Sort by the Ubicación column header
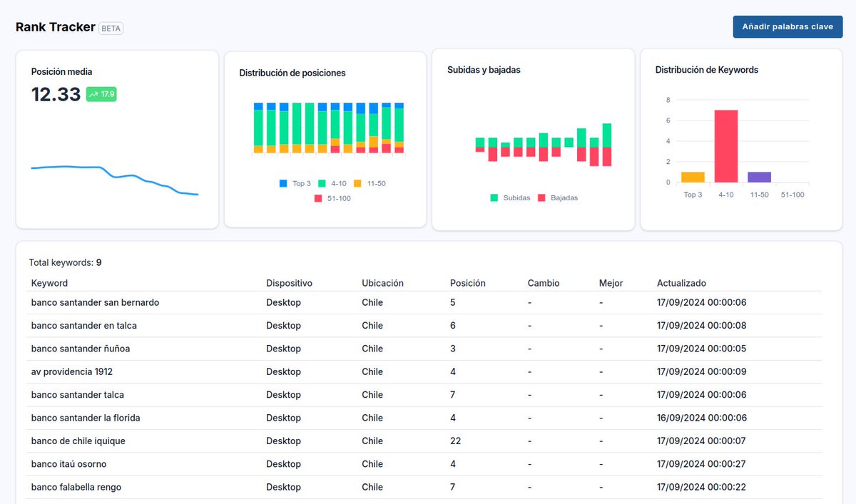 point(383,283)
